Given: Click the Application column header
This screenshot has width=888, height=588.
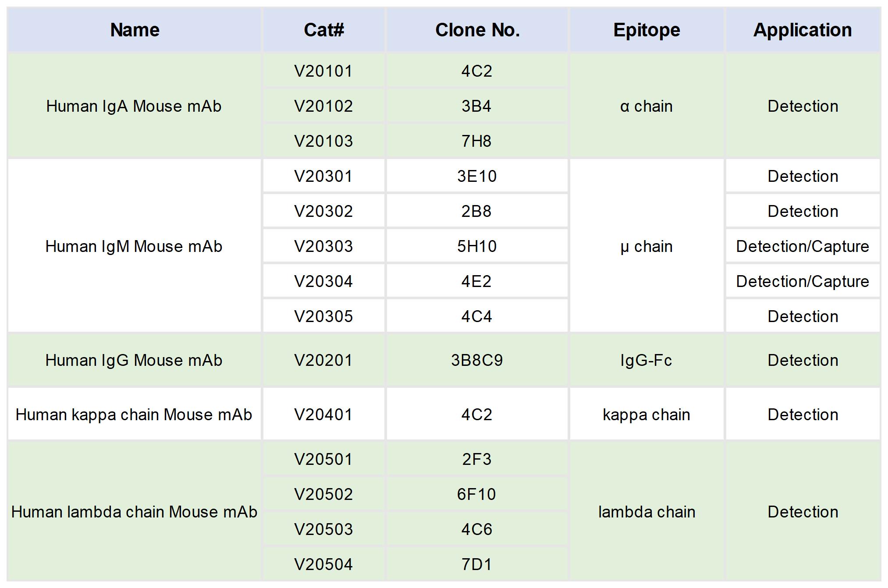Looking at the screenshot, I should (803, 30).
